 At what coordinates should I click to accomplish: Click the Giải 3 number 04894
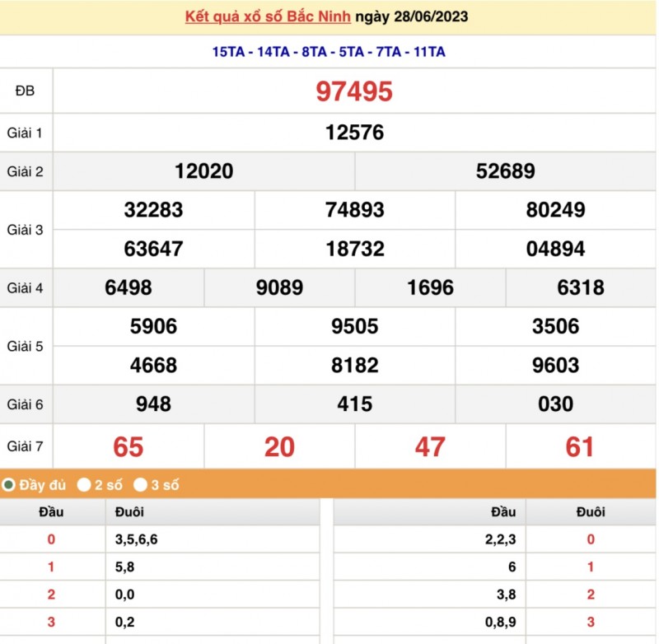[555, 249]
